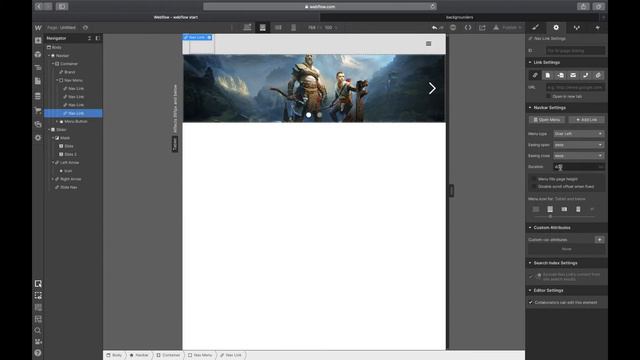Show menu icon for mobile portrait

[578, 209]
